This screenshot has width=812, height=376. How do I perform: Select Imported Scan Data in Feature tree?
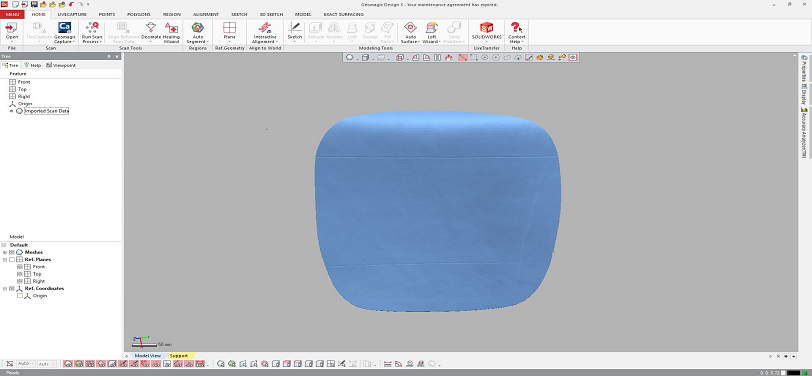[x=47, y=111]
